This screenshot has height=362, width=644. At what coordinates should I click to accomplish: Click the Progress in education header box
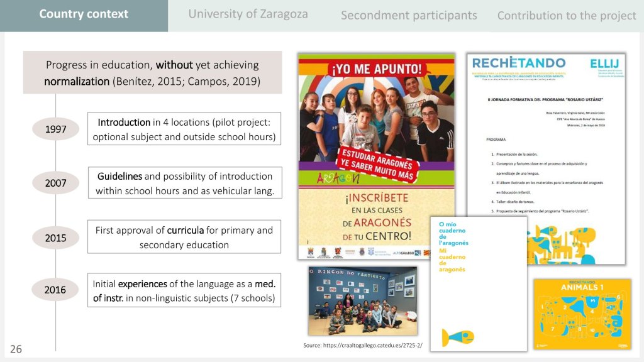click(152, 73)
